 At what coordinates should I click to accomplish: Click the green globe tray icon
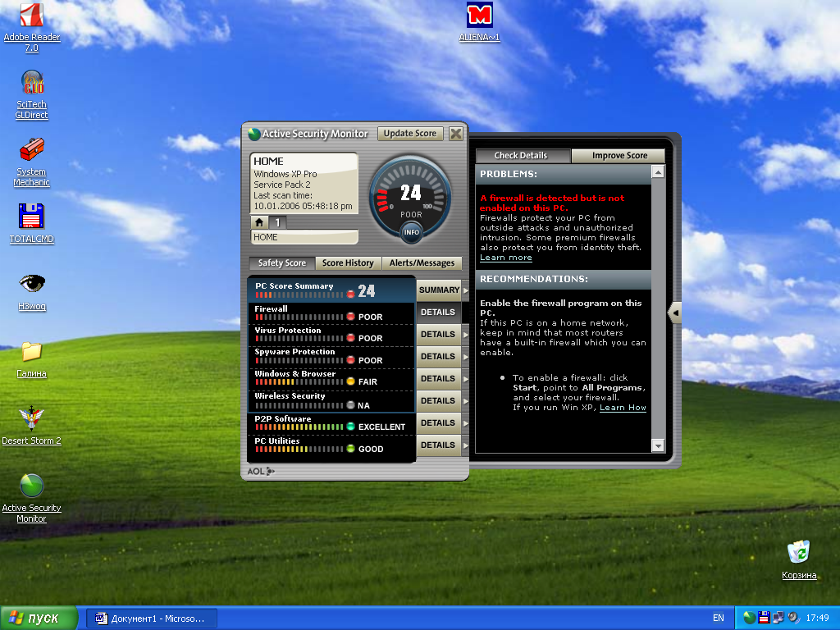point(750,618)
